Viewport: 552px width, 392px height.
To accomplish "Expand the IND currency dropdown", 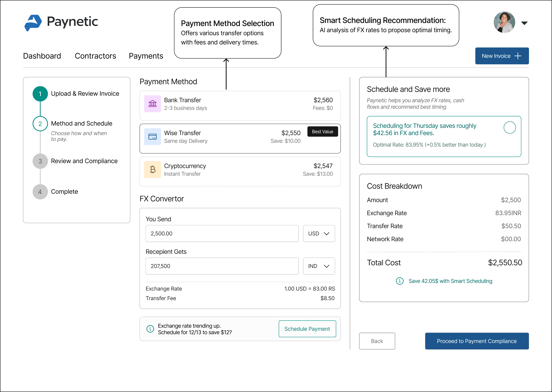I will [319, 266].
